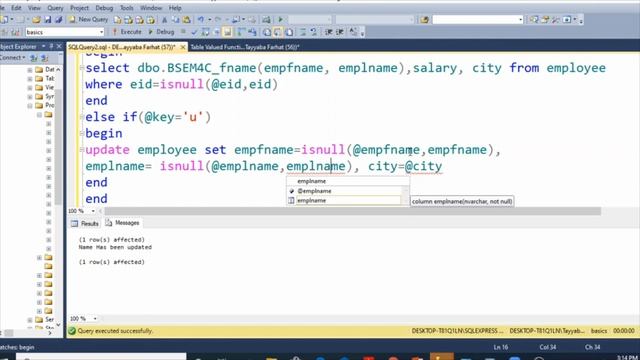Switch to the Results tab
The image size is (640, 360).
(85, 223)
